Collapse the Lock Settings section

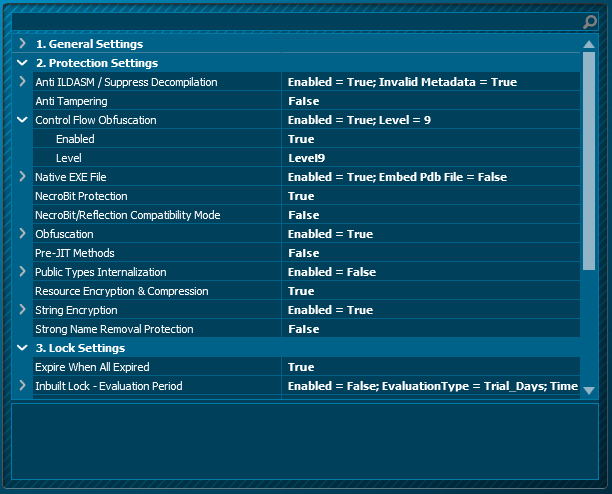22,348
